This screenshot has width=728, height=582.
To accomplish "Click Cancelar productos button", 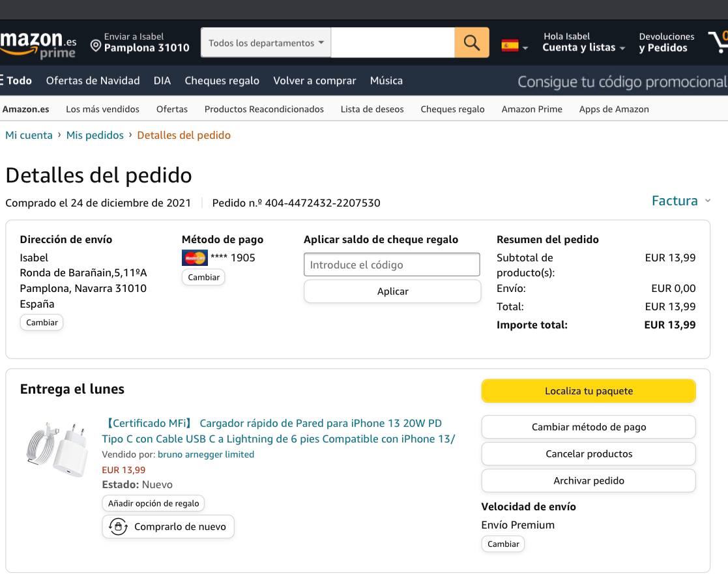I will pos(589,454).
